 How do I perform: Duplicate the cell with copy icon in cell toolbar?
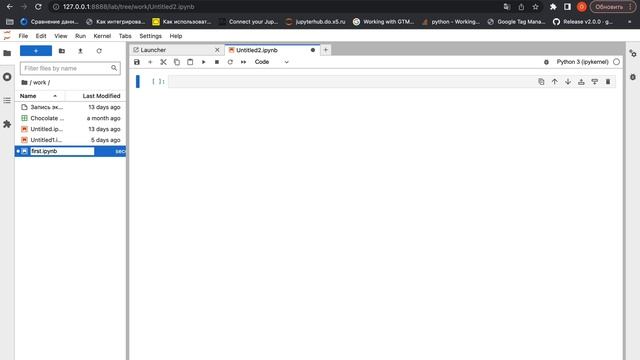(x=541, y=82)
